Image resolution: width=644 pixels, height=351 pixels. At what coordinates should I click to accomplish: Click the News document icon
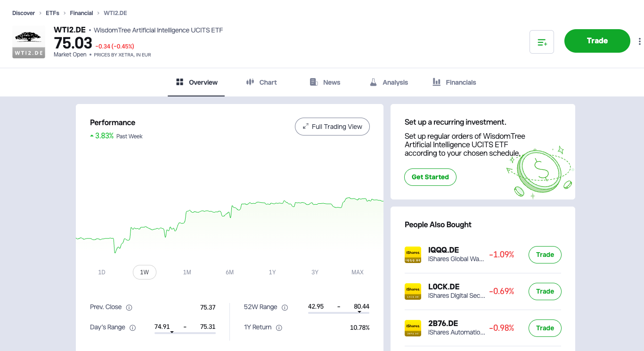313,81
